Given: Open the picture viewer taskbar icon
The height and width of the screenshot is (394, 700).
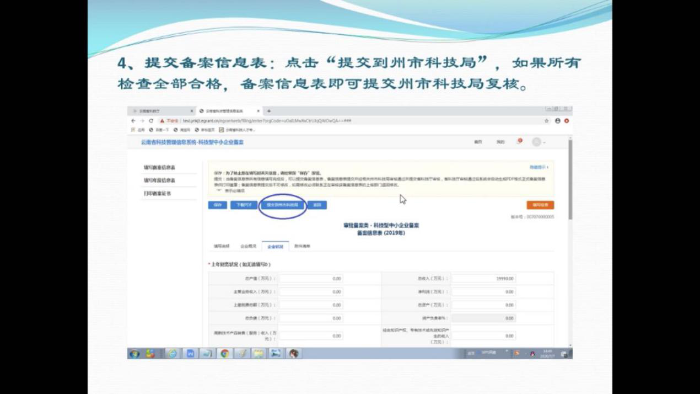Looking at the screenshot, I should (276, 354).
